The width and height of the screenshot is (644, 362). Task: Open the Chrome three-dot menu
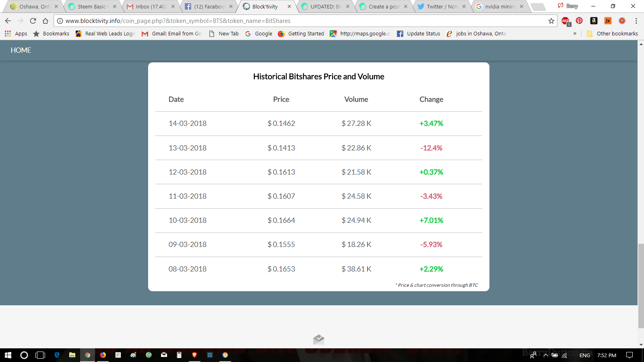click(x=636, y=21)
